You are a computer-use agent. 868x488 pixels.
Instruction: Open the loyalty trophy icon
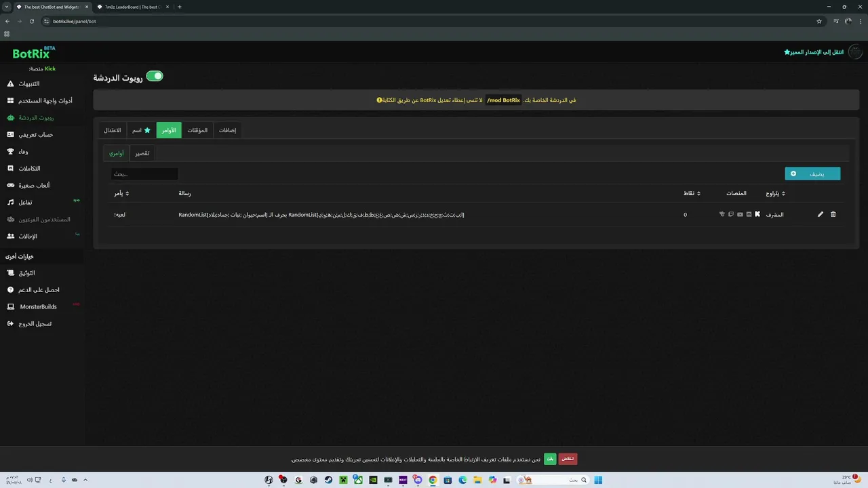(10, 152)
